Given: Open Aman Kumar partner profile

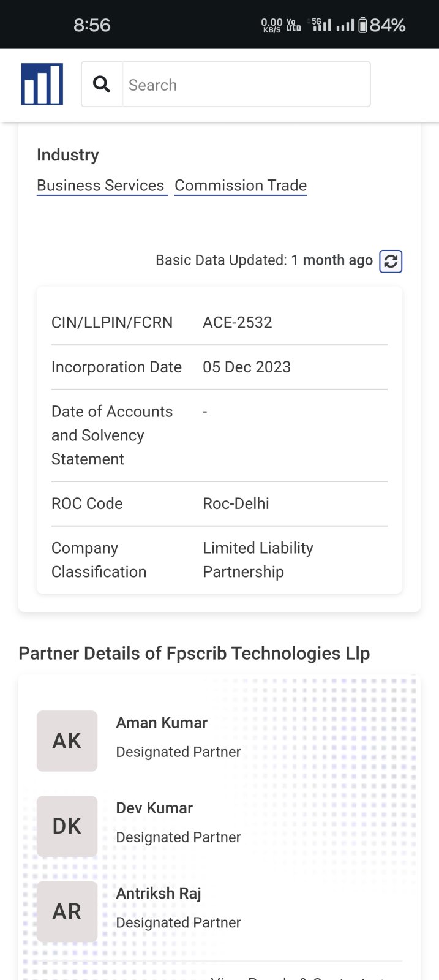Looking at the screenshot, I should pos(162,723).
